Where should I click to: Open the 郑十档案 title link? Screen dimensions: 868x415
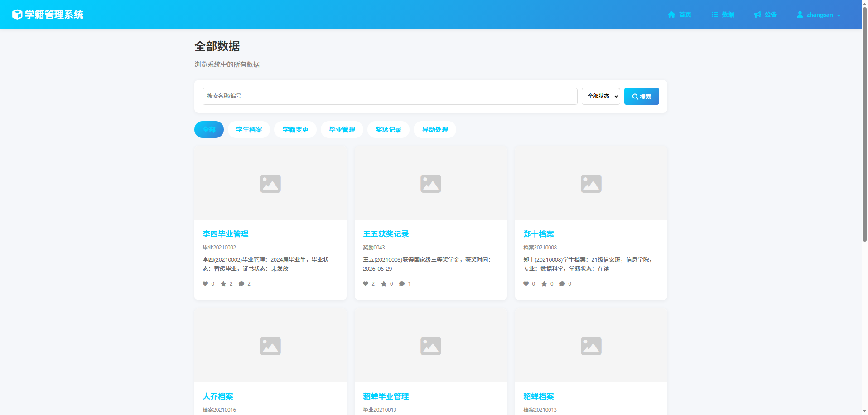point(539,234)
